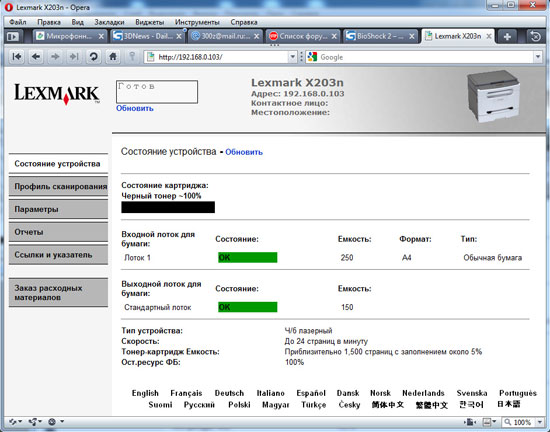
Task: Click the rewind navigation button
Action: pyautogui.click(x=16, y=56)
